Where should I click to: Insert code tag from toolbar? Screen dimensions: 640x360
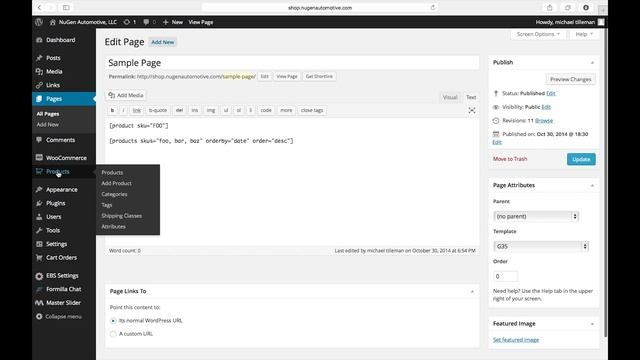266,110
